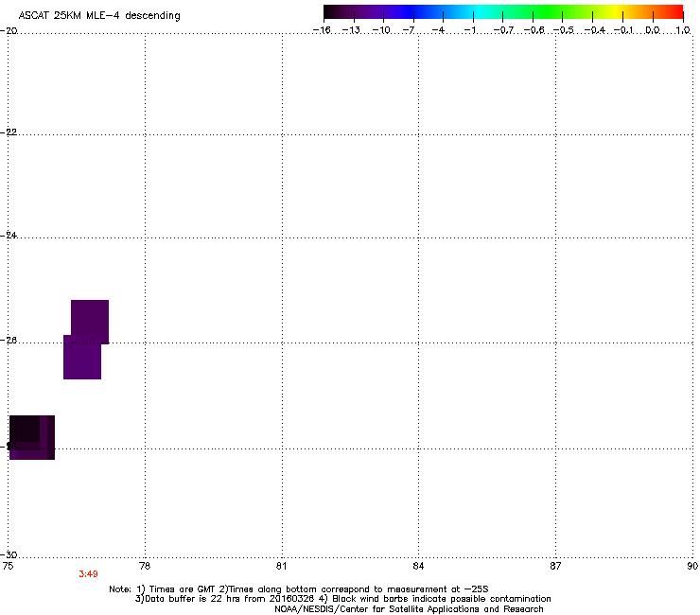Select the -0.6 colorbar label
This screenshot has height=615, width=700.
534,30
